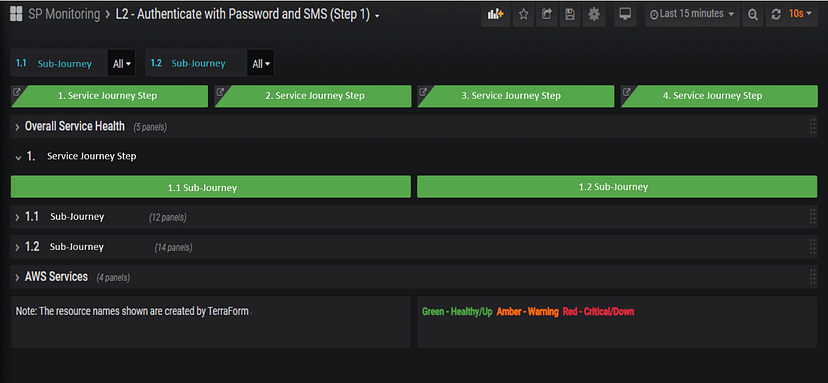The image size is (828, 383).
Task: Click the (4 panels) count label
Action: click(x=113, y=277)
